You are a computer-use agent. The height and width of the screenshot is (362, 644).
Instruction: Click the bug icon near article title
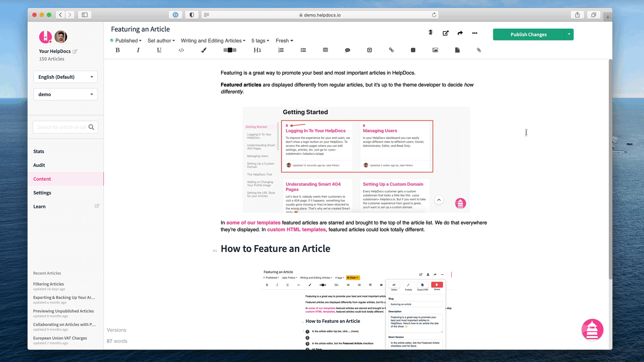click(x=431, y=33)
